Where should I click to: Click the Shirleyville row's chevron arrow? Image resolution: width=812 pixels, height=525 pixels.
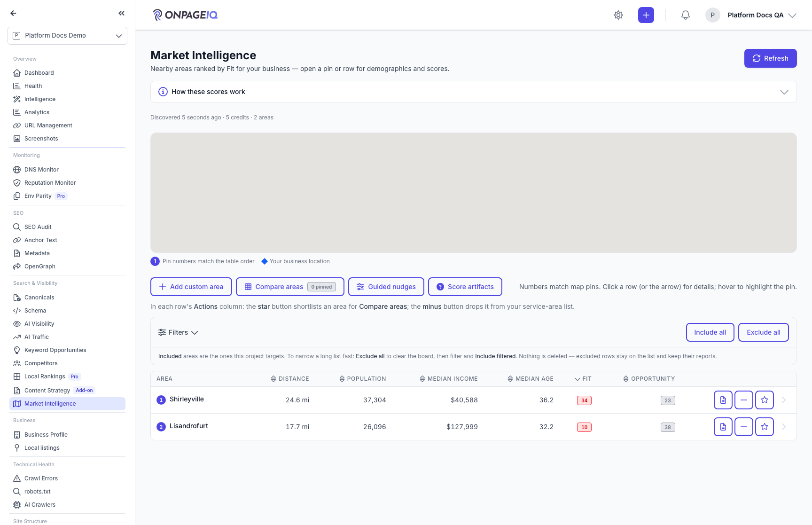[x=784, y=400]
